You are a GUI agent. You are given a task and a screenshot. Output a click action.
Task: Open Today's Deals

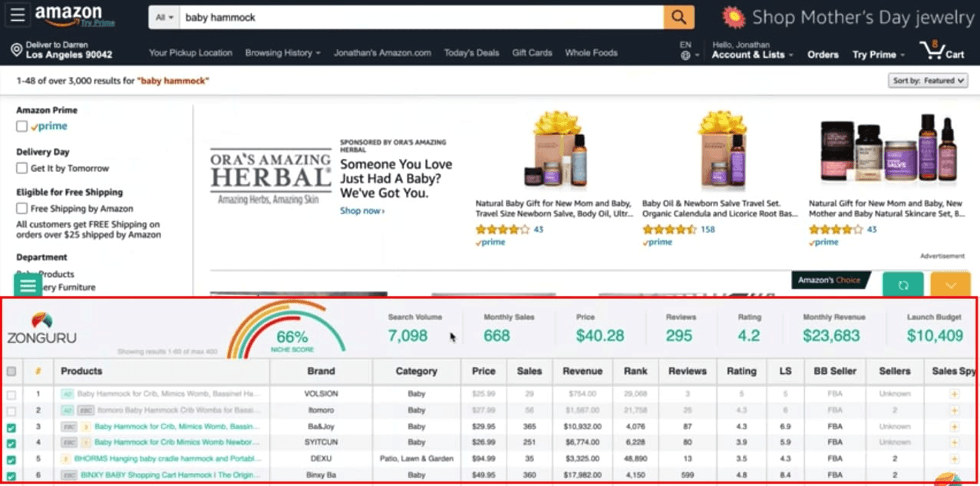471,53
